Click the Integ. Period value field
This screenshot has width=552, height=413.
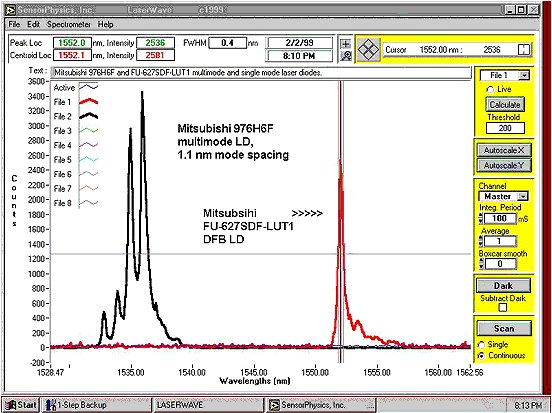(500, 219)
